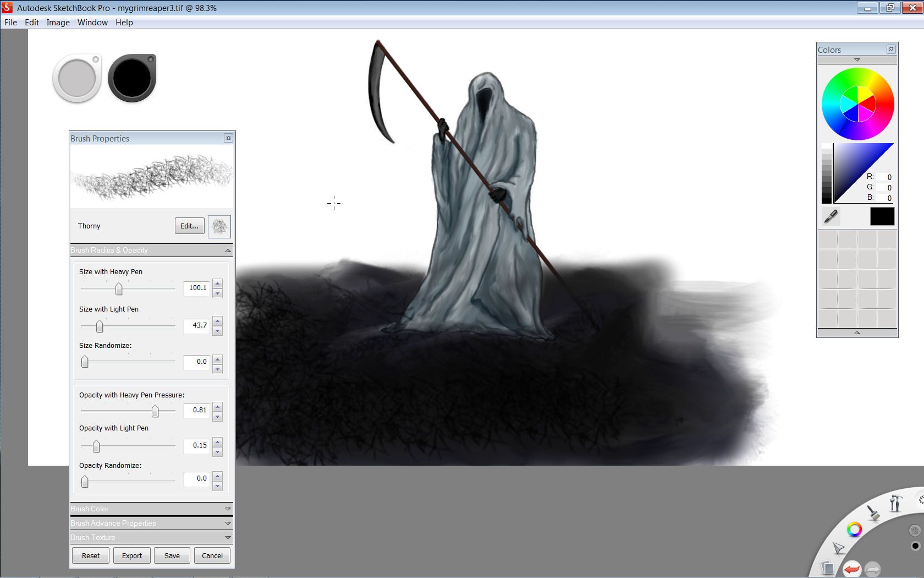Save the brush properties
This screenshot has width=924, height=578.
point(172,555)
